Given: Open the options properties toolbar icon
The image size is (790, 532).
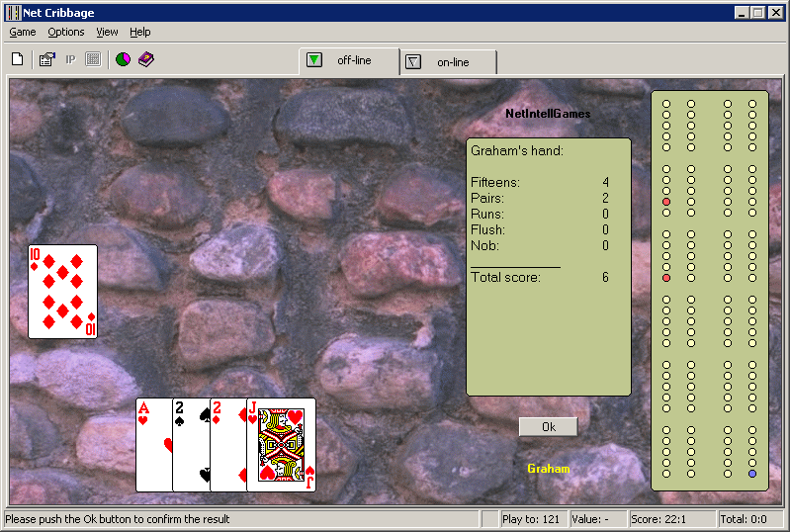Looking at the screenshot, I should (x=46, y=59).
